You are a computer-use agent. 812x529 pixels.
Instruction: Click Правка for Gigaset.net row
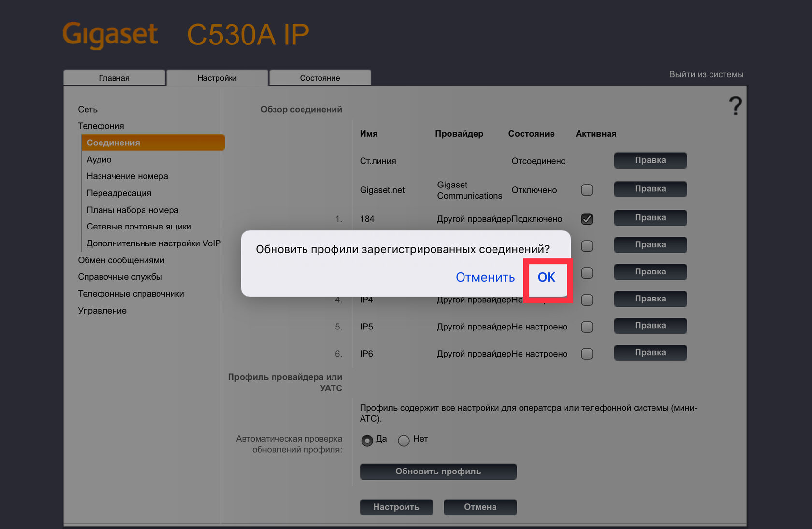[x=651, y=189]
